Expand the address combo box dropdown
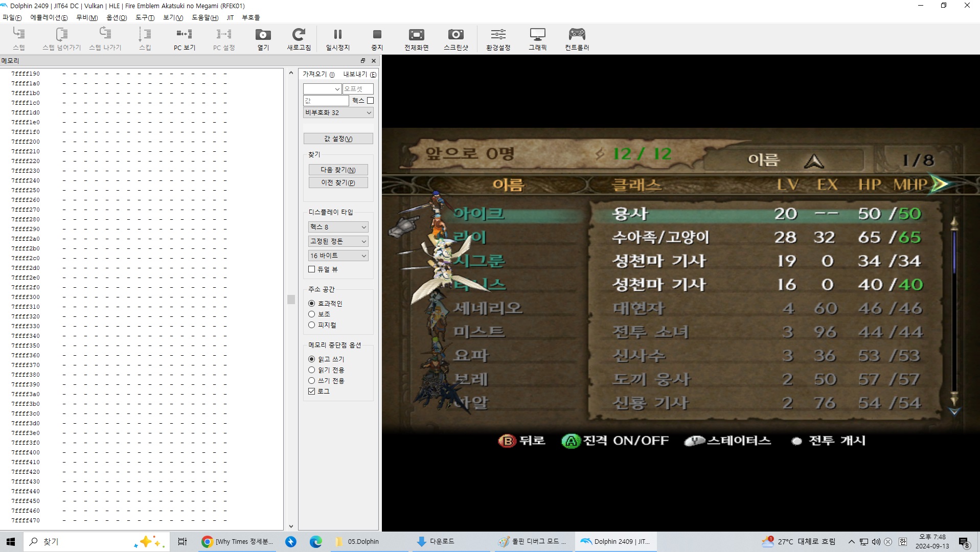 [x=337, y=89]
